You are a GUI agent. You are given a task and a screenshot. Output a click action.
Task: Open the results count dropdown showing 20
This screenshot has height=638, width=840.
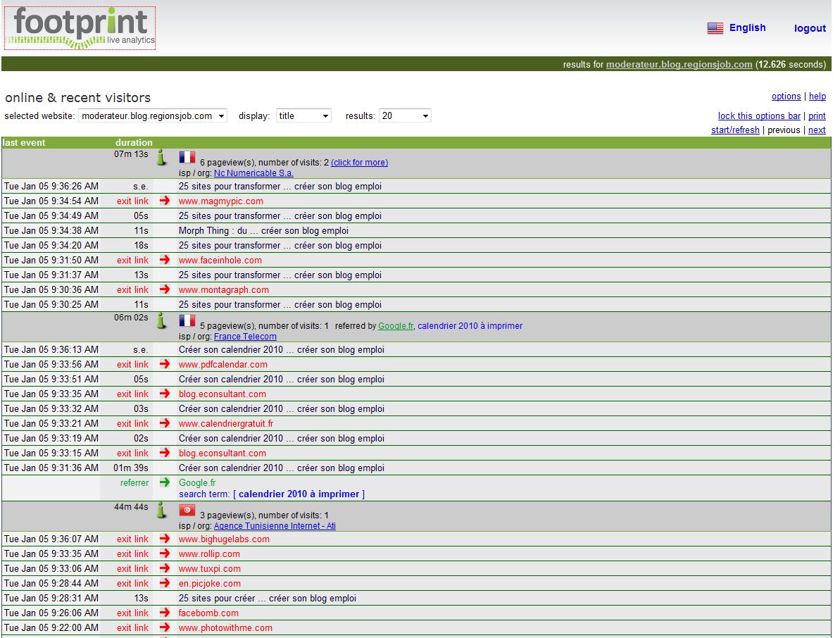[405, 115]
